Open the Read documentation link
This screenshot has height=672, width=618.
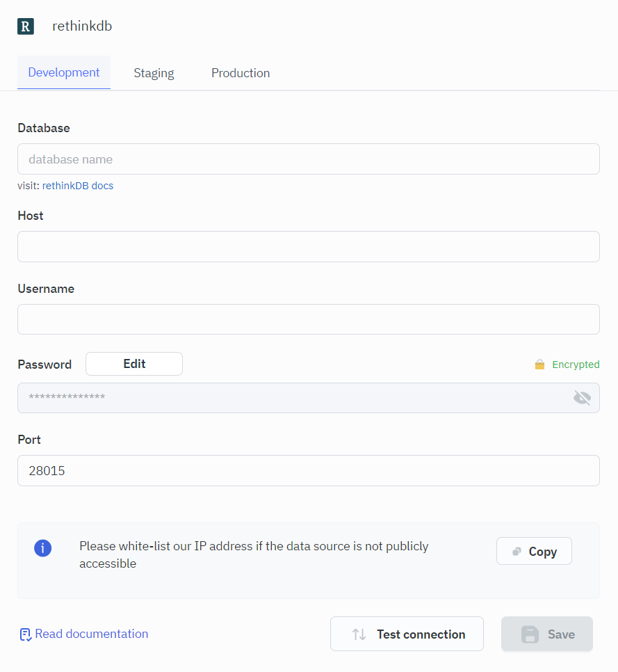click(x=91, y=634)
